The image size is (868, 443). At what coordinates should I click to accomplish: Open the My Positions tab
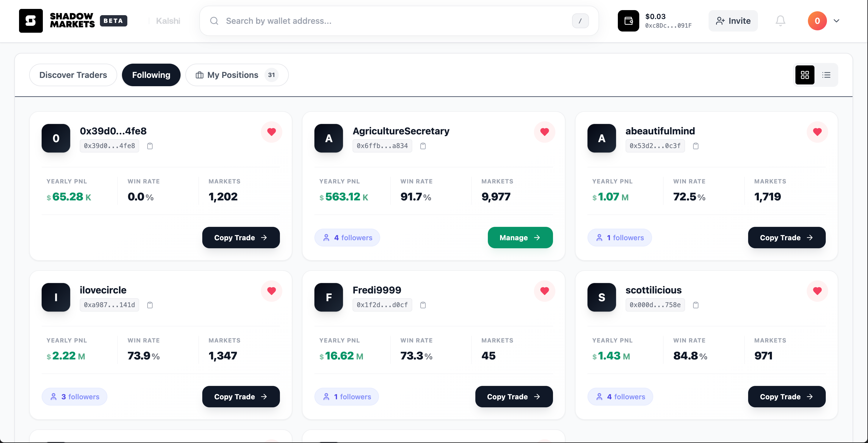tap(237, 75)
